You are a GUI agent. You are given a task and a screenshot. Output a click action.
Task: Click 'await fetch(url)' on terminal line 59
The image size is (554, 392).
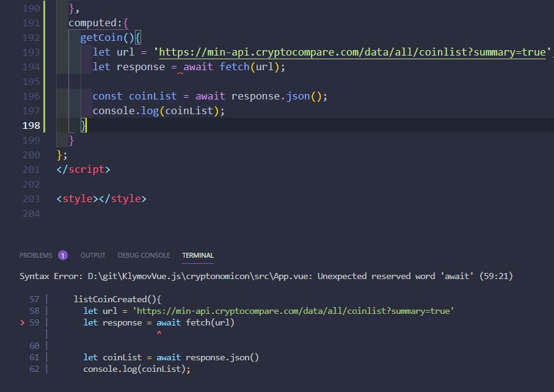coord(195,322)
